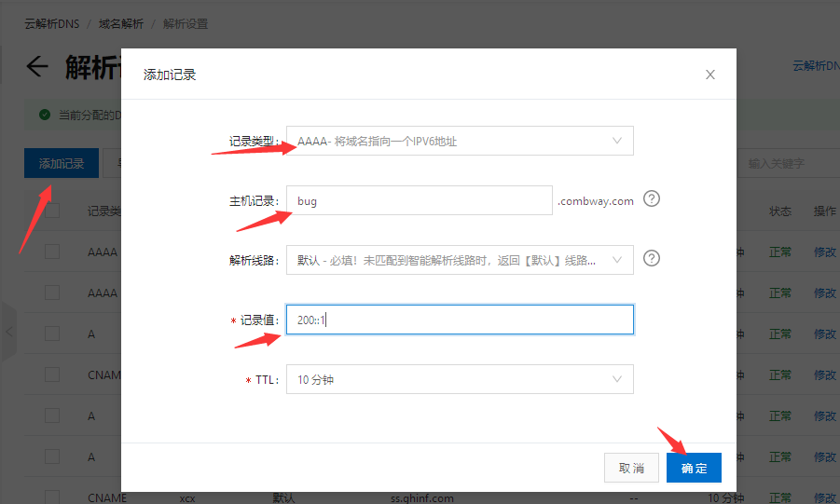Go to 云解析DNS in the breadcrumb
The height and width of the screenshot is (504, 840).
pyautogui.click(x=51, y=23)
